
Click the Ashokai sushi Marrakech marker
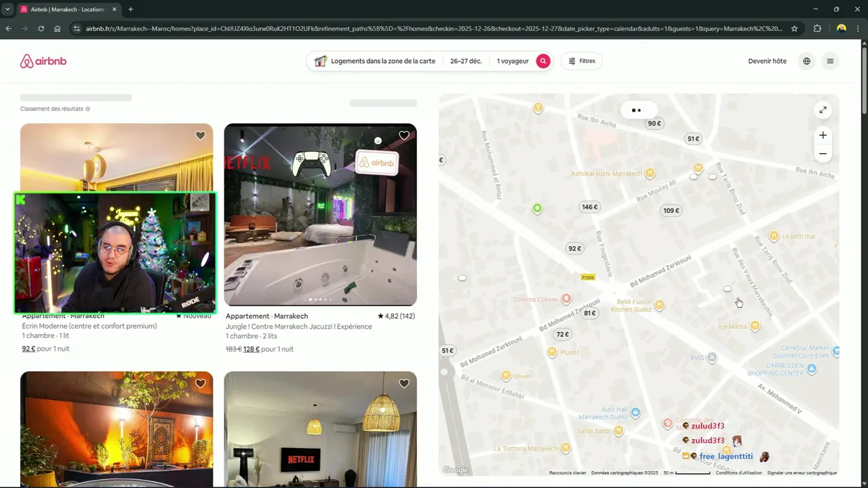[650, 173]
